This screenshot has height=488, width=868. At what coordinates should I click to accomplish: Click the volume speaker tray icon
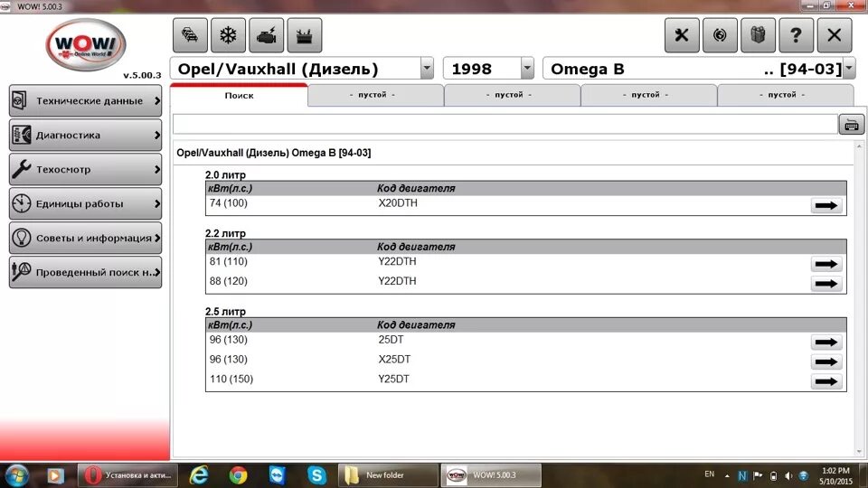pyautogui.click(x=788, y=476)
